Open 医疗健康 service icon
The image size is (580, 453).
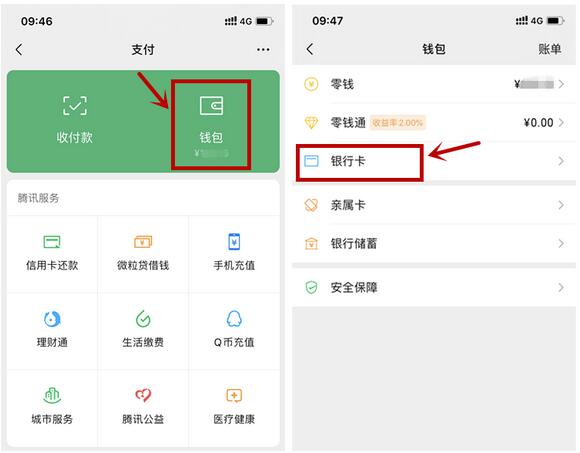pyautogui.click(x=234, y=395)
